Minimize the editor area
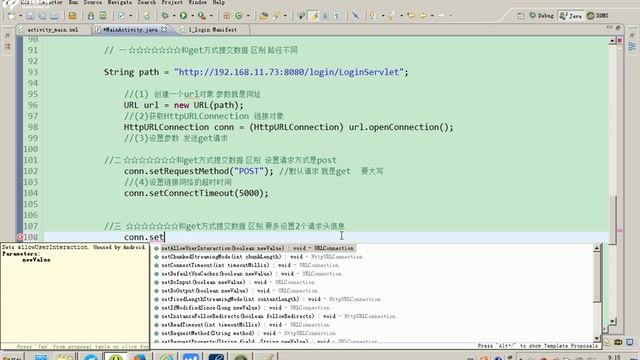Viewport: 640px width, 360px height. [609, 27]
